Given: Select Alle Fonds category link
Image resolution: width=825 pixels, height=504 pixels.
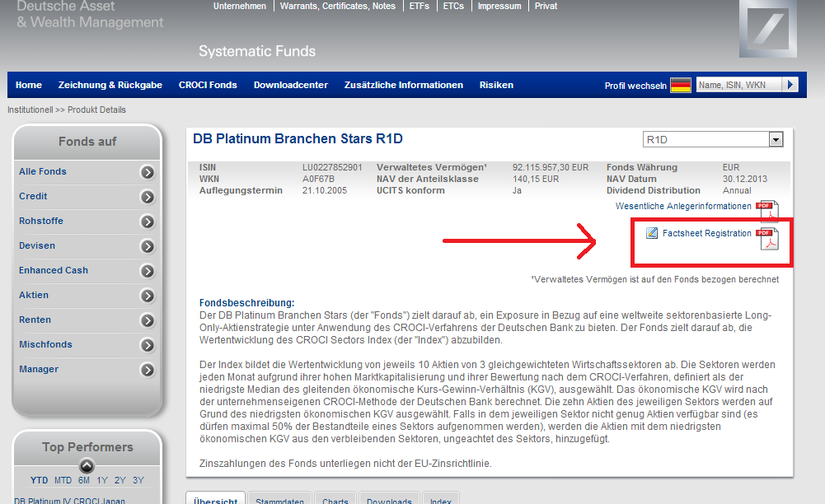Looking at the screenshot, I should [43, 171].
